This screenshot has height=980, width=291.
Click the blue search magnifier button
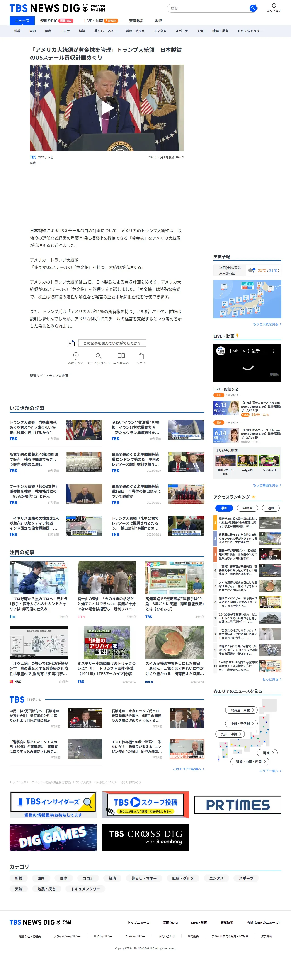[252, 8]
